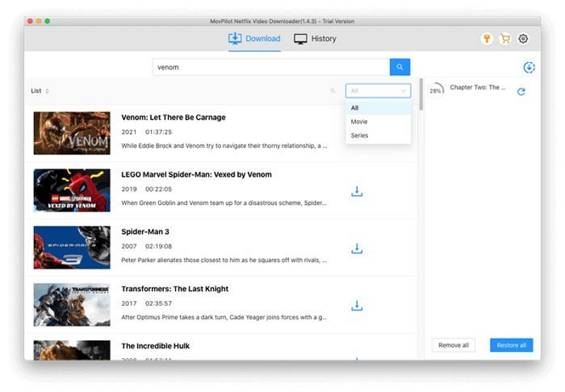Open the shopping cart icon
Image resolution: width=565 pixels, height=392 pixels.
coord(505,39)
